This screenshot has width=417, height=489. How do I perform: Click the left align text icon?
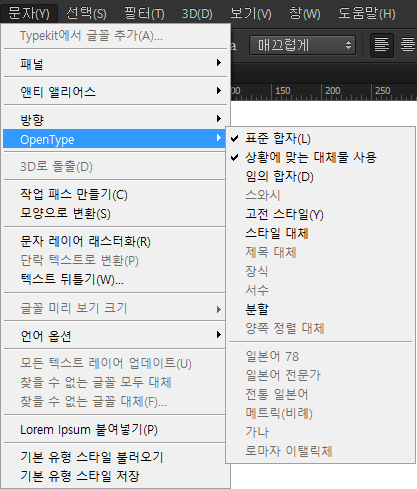coord(382,45)
